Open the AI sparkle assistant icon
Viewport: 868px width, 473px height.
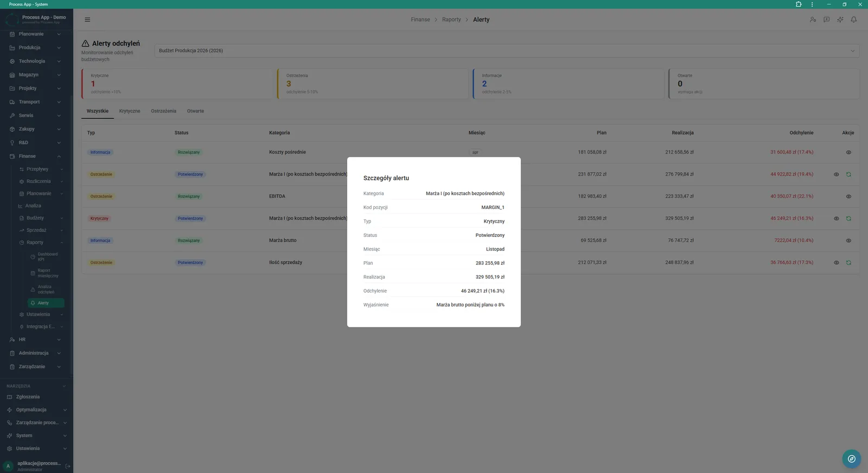(x=840, y=20)
